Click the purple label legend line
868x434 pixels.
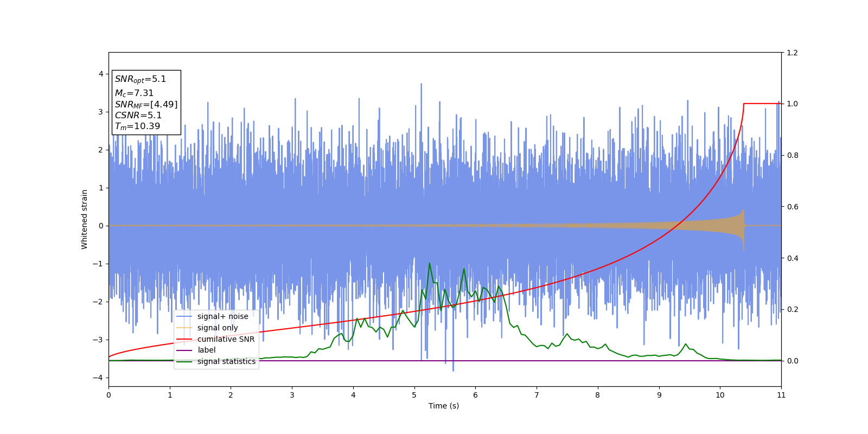click(184, 350)
